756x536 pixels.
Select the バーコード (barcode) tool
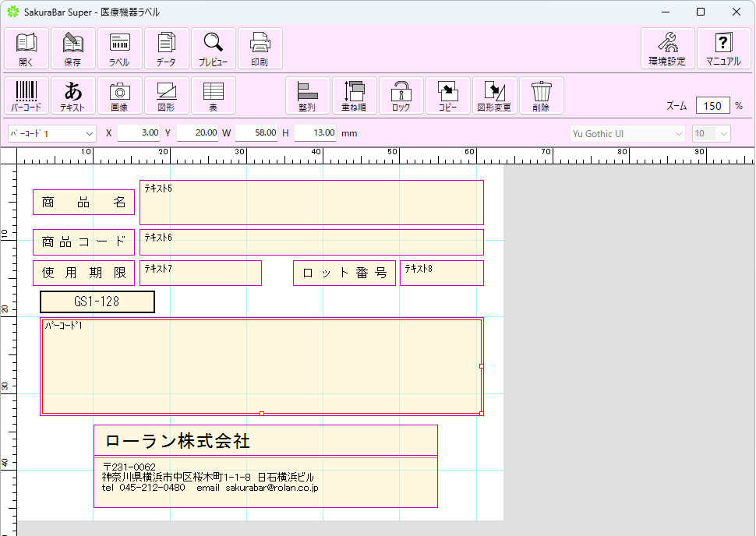[26, 95]
